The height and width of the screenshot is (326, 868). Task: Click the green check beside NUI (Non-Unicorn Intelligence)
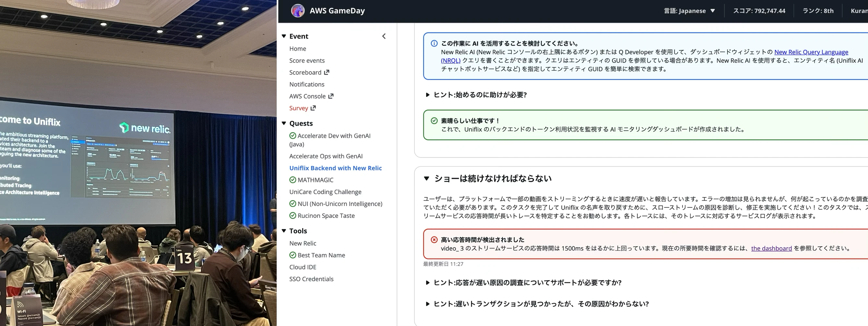pyautogui.click(x=293, y=204)
